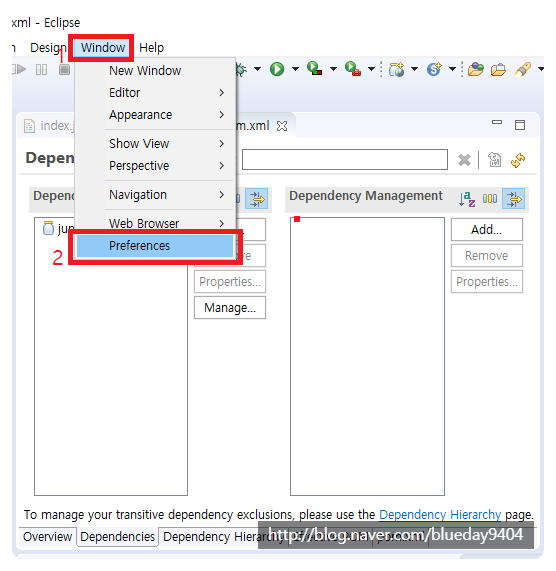Click the Dependency Management list box
Screen dimensions: 556x571
[x=367, y=357]
